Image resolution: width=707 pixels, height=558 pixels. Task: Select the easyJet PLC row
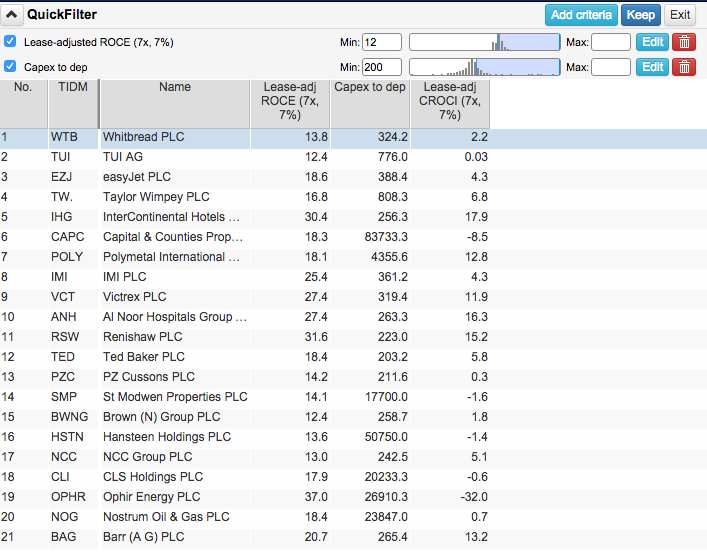tap(354, 177)
